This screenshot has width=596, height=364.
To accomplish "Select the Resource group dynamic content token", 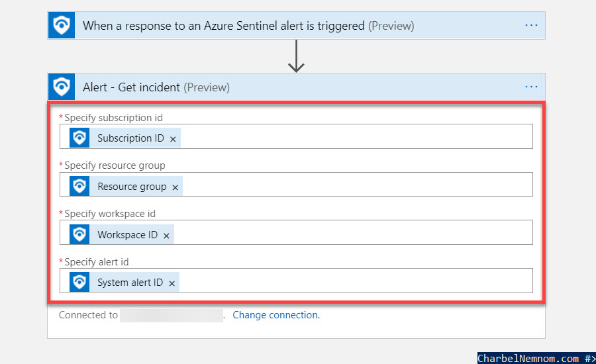I will 126,186.
